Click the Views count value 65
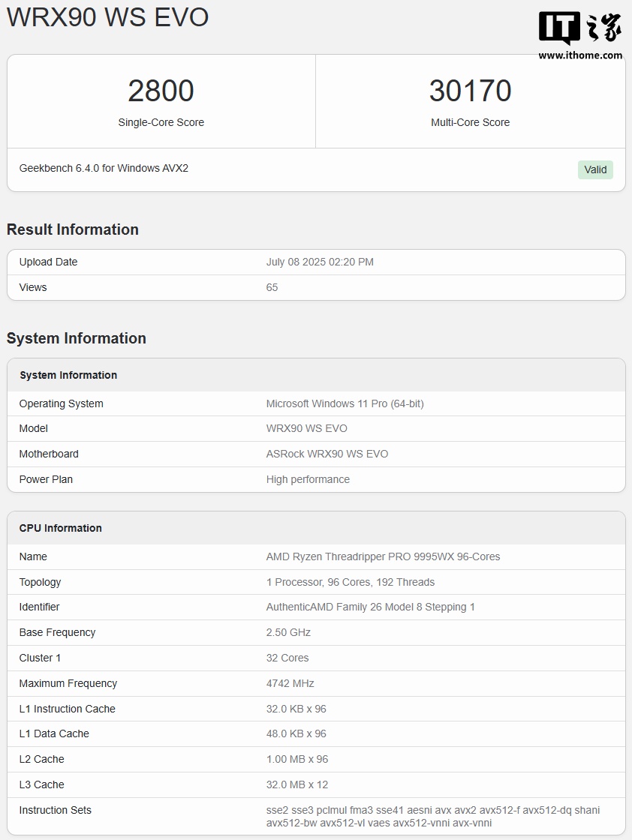This screenshot has height=840, width=632. click(x=272, y=287)
